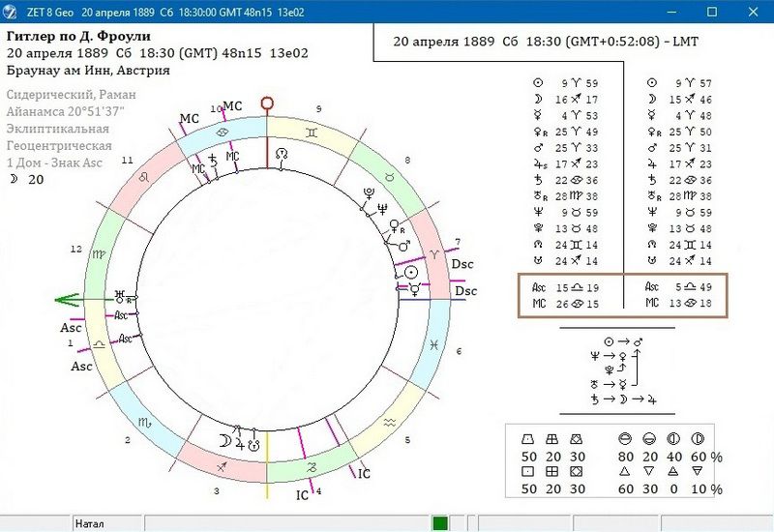Click the chart title 'Гитлер по Д. Фроули'
Image resolution: width=774 pixels, height=532 pixels.
79,37
